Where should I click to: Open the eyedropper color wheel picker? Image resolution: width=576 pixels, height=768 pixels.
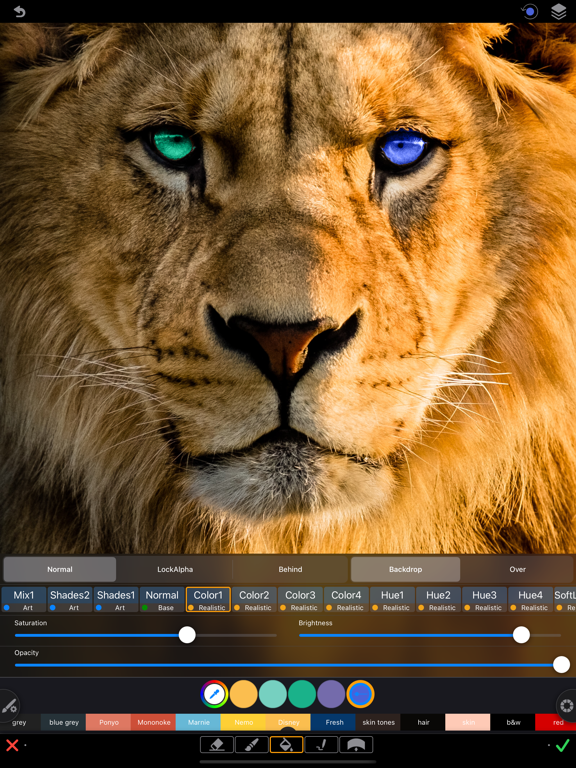tap(214, 694)
